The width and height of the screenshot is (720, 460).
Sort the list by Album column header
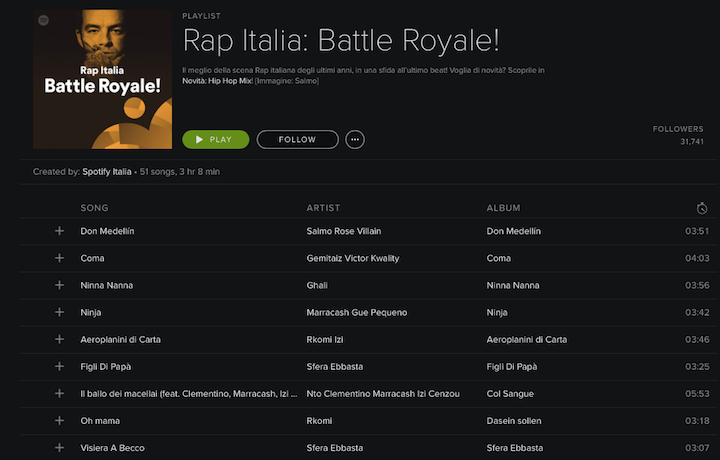tap(503, 208)
